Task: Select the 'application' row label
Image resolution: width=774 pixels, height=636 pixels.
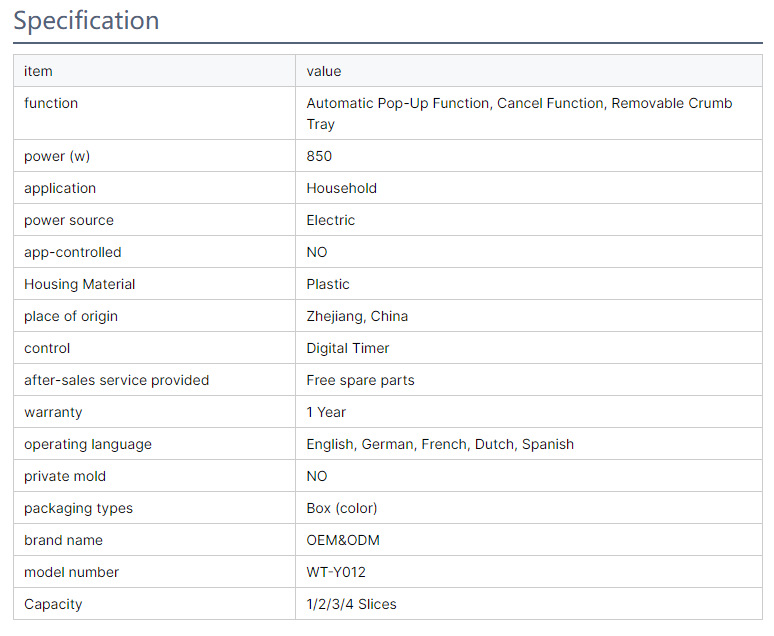Action: tap(60, 188)
